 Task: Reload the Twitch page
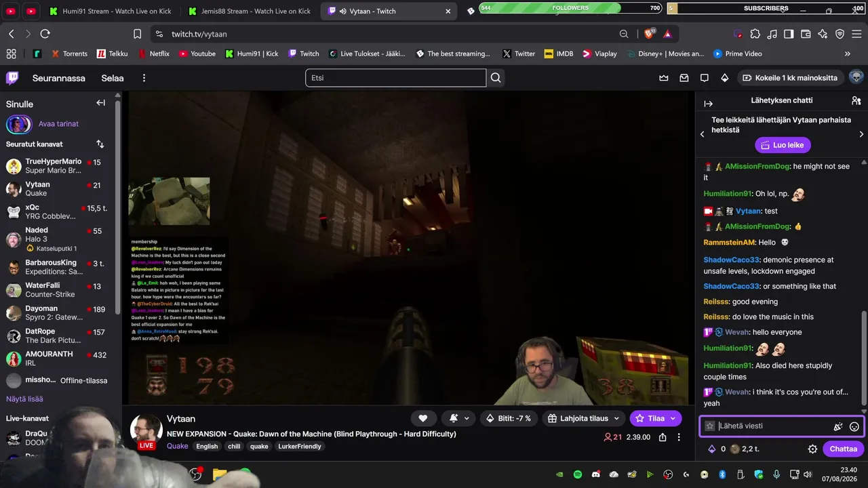[45, 34]
